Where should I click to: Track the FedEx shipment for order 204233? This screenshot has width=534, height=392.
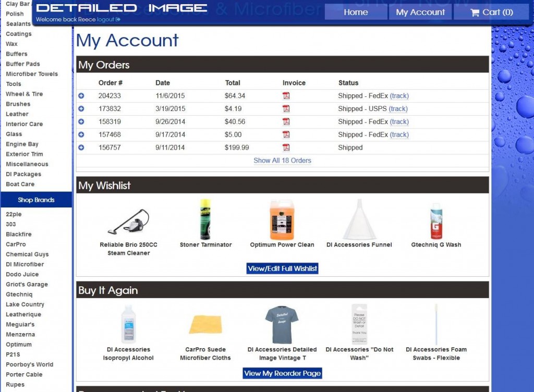coord(399,96)
